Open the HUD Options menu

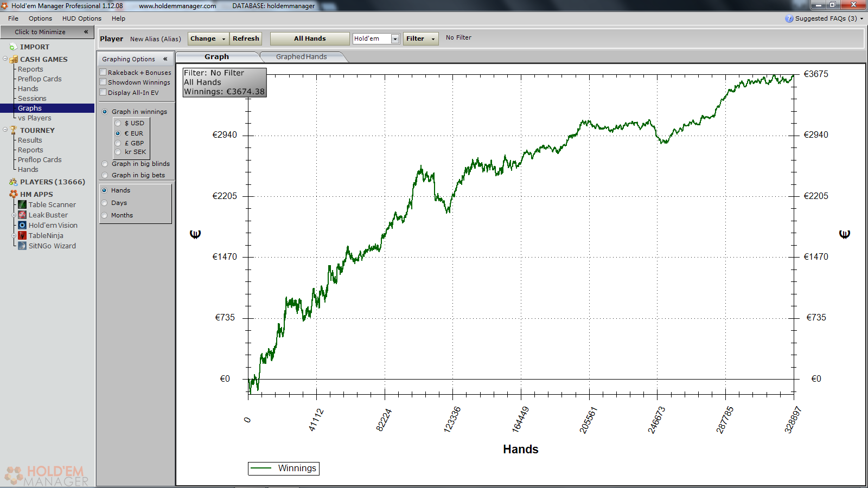click(81, 18)
